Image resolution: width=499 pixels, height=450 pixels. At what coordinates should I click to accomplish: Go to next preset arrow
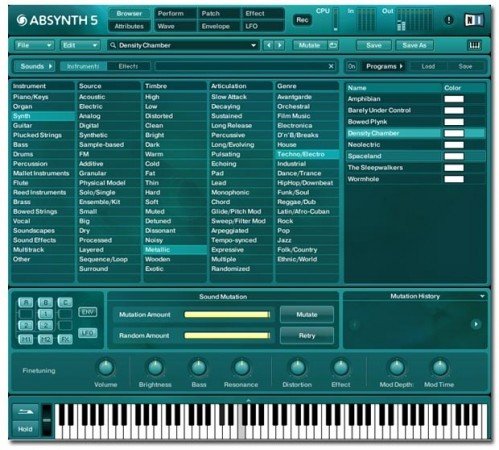tap(280, 45)
